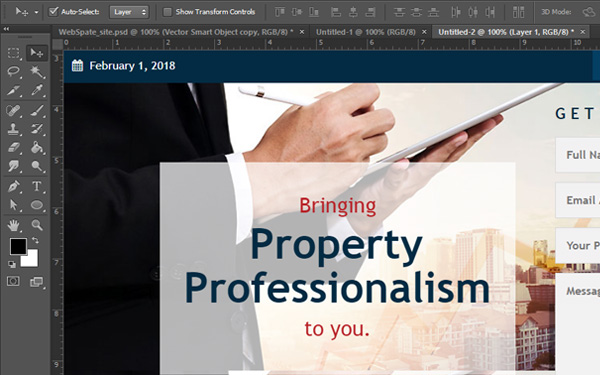Screen dimensions: 600x375
Task: Align horizontal centers of layers
Action: click(x=353, y=12)
